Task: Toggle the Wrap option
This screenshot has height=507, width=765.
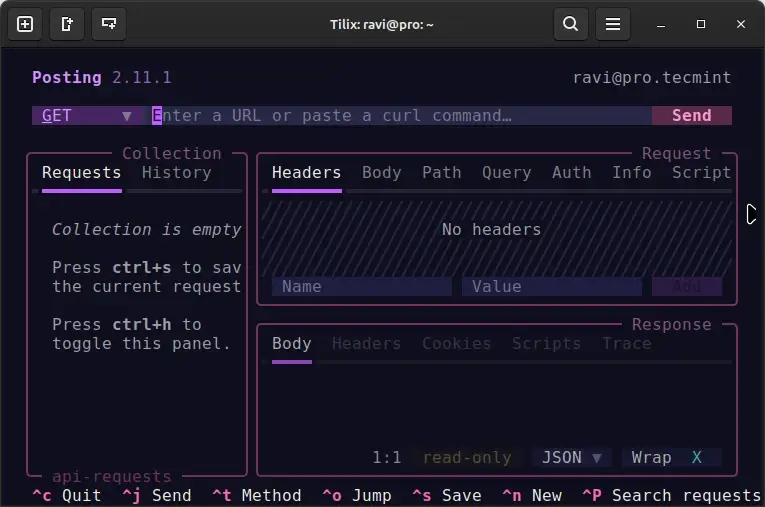Action: point(671,458)
